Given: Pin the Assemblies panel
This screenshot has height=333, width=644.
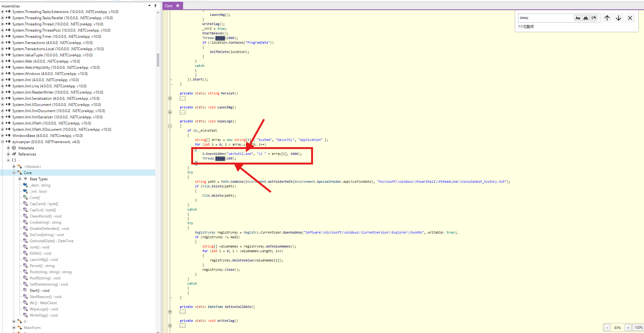Looking at the screenshot, I should point(155,6).
